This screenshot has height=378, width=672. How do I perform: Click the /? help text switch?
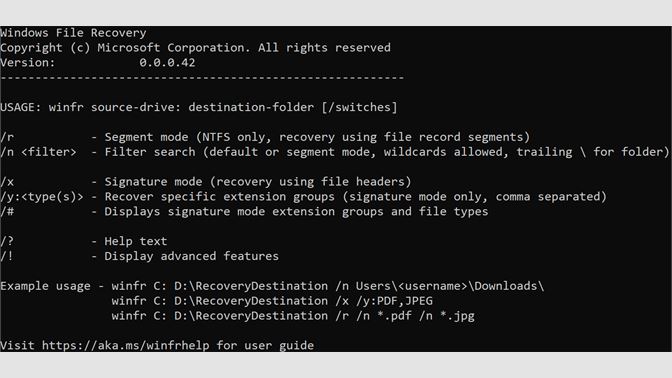(x=7, y=241)
